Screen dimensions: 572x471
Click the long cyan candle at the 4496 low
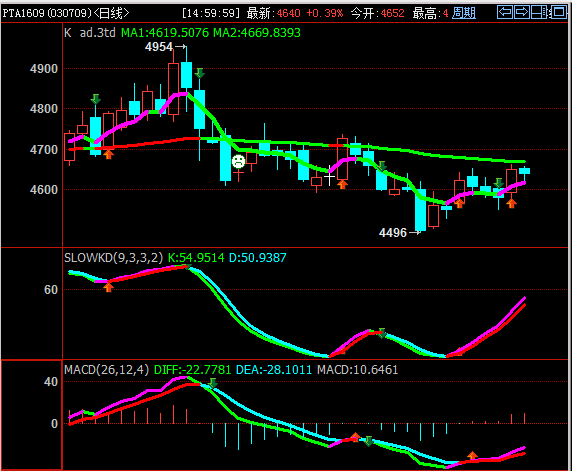[421, 210]
